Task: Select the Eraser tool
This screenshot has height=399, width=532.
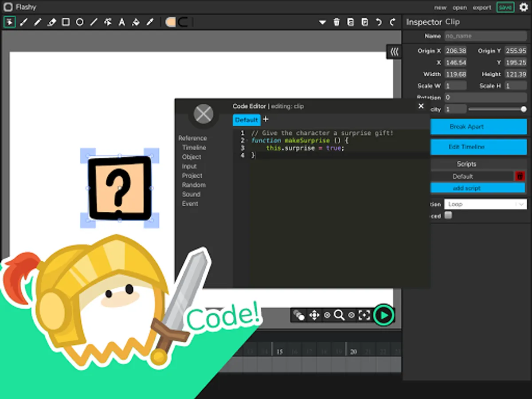Action: click(x=52, y=22)
